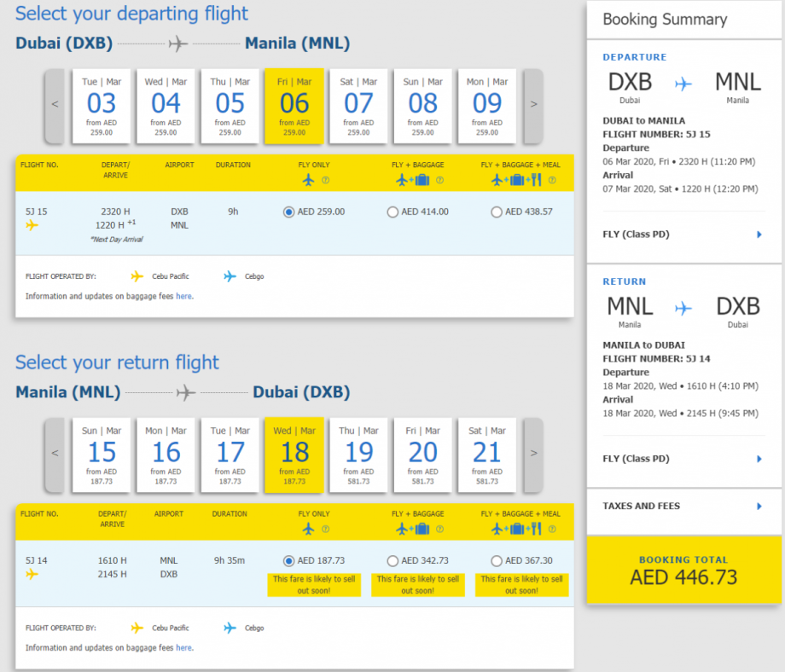Select Thu Mar 19 return date tab
The image size is (785, 672).
[x=358, y=455]
